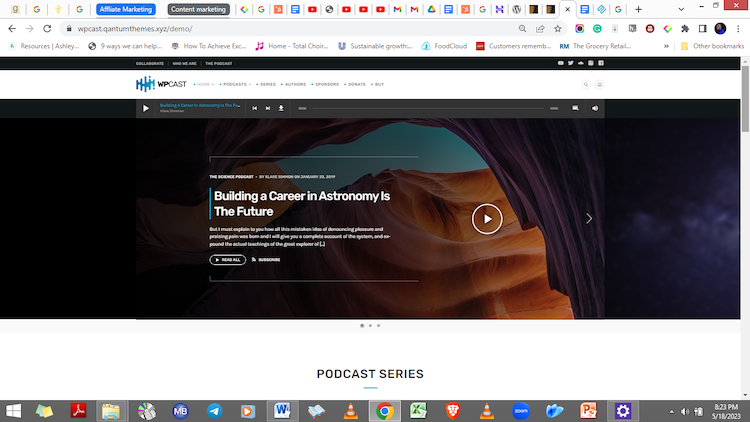Open the Donate menu item
Image resolution: width=750 pixels, height=422 pixels.
pos(355,85)
